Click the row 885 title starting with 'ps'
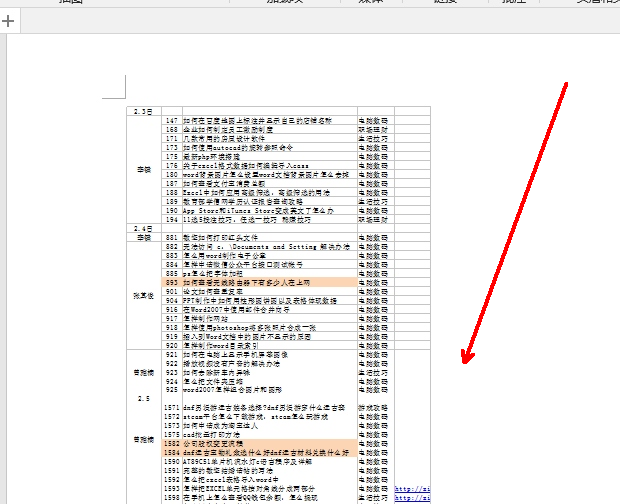This screenshot has height=504, width=620. coord(212,274)
